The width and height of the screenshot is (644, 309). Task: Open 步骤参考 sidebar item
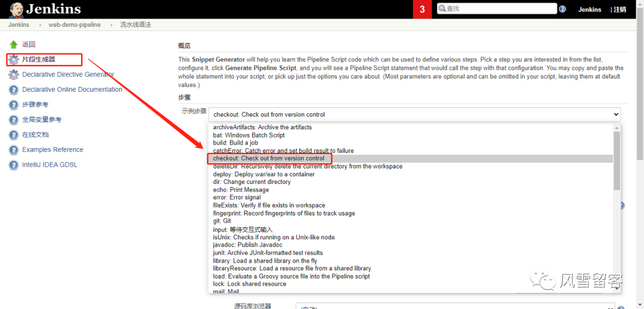tap(35, 105)
